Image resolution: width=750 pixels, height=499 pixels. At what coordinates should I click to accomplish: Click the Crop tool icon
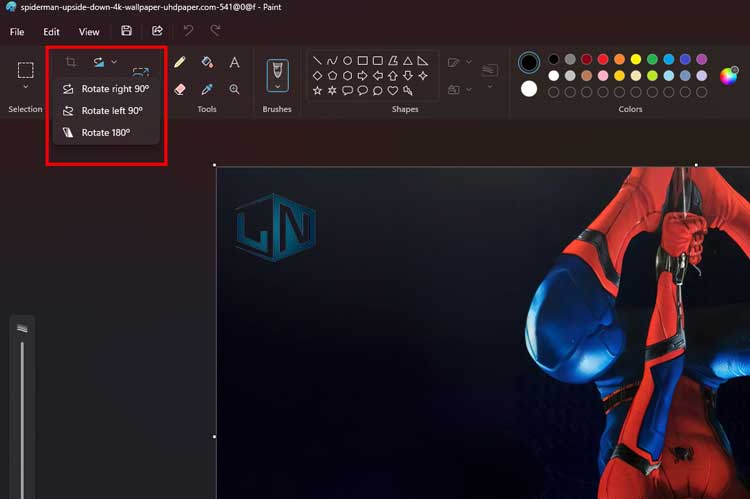coord(71,62)
